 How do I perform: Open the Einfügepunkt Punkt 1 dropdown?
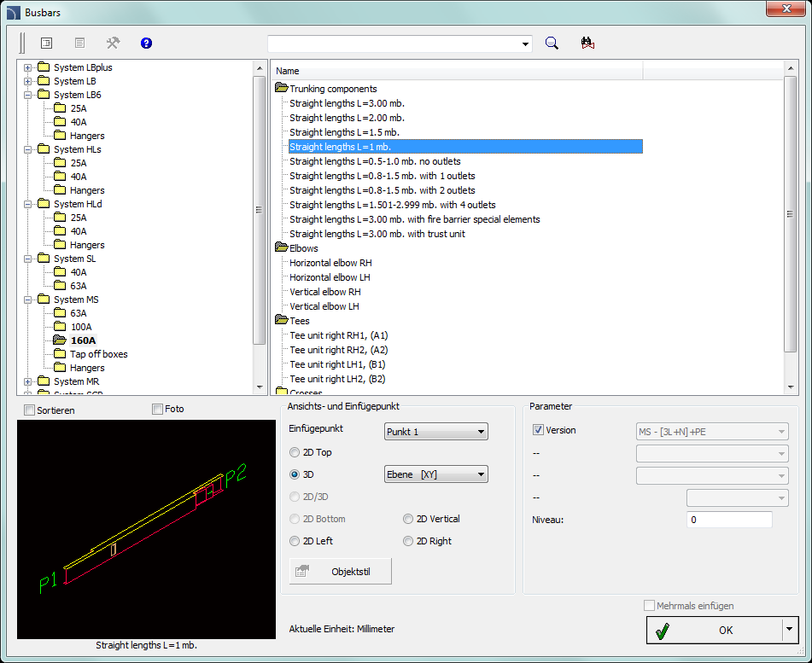click(x=435, y=432)
